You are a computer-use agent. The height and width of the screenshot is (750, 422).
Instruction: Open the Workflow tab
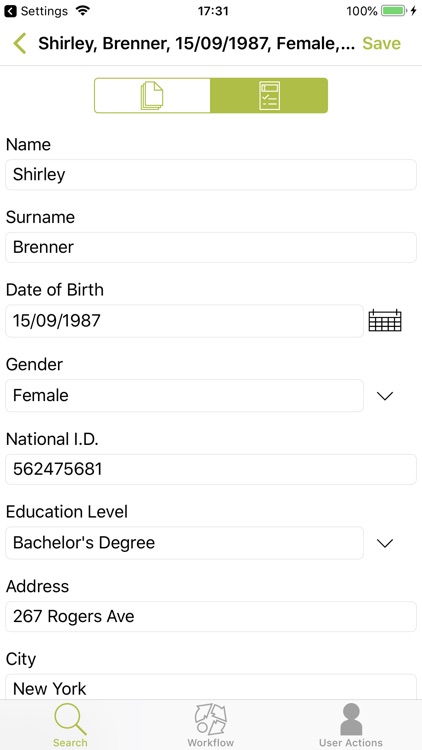(211, 726)
